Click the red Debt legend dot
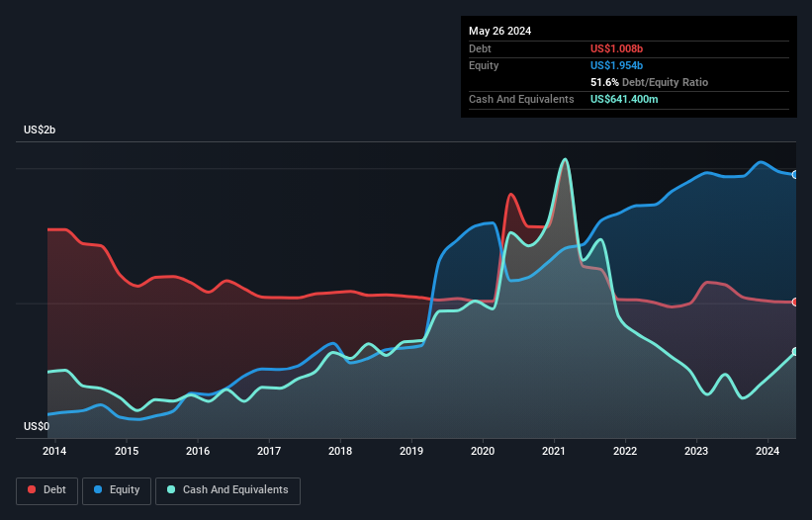 tap(31, 490)
